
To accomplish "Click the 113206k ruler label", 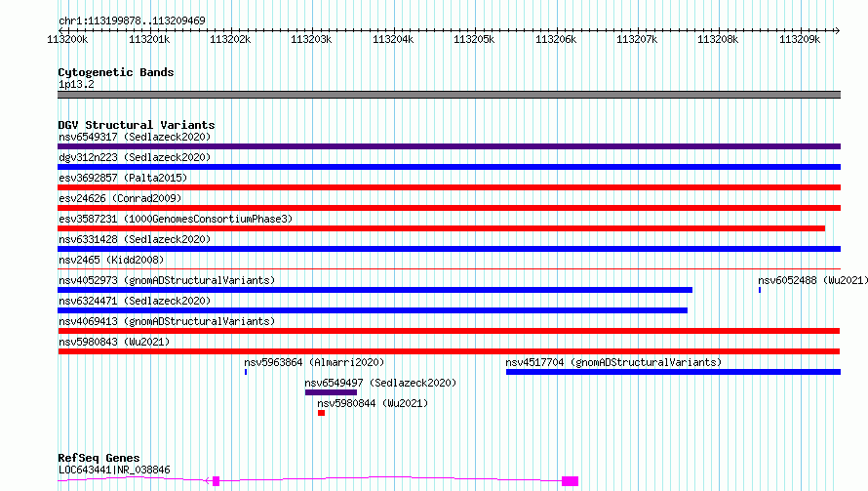I will pyautogui.click(x=556, y=39).
